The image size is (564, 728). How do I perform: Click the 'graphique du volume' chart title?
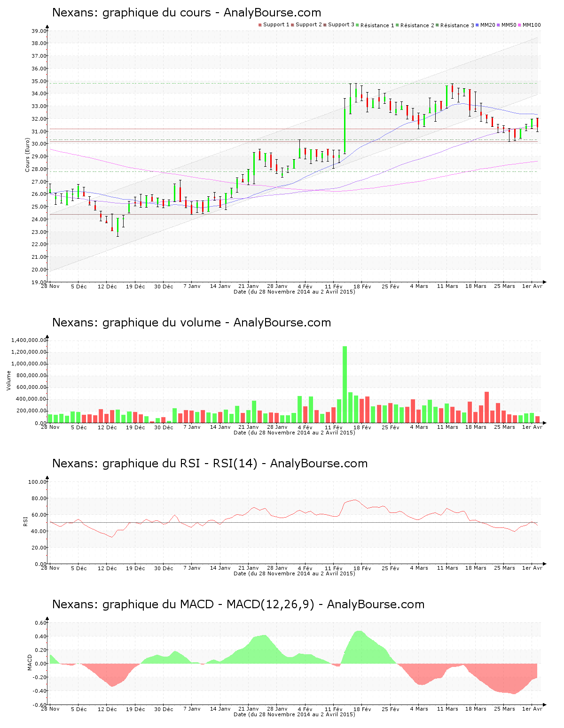[x=191, y=323]
